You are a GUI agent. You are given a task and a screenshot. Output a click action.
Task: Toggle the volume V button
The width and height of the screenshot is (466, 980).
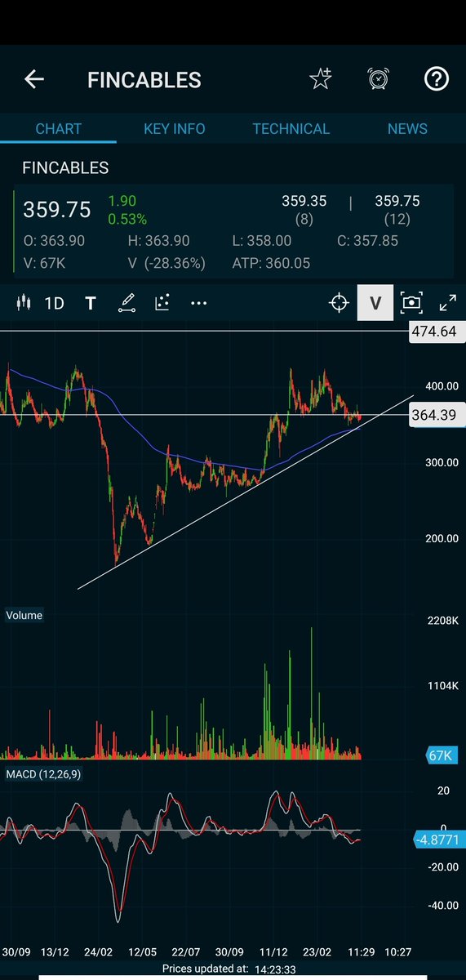tap(375, 303)
